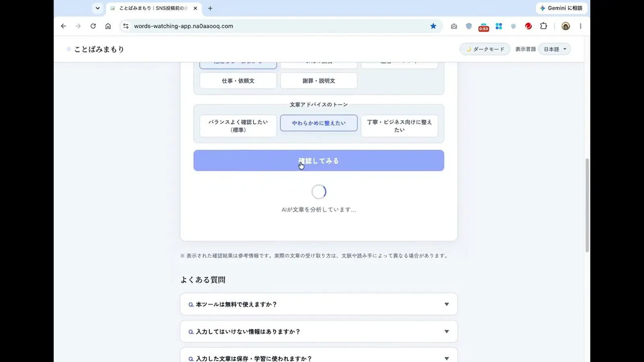The height and width of the screenshot is (362, 644).
Task: Click the light blue shield extension icon
Action: pyautogui.click(x=513, y=26)
